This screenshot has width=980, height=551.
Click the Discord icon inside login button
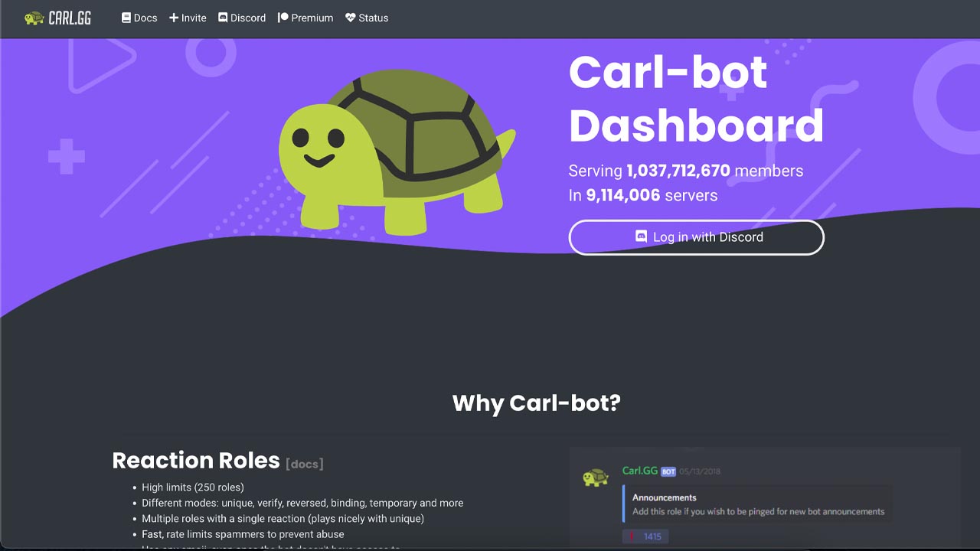642,236
